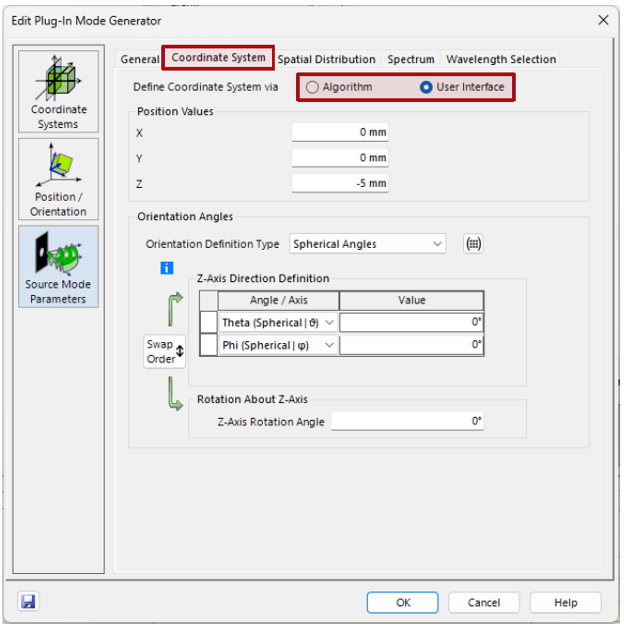Select the User Interface radio button
This screenshot has height=632, width=624.
click(427, 87)
